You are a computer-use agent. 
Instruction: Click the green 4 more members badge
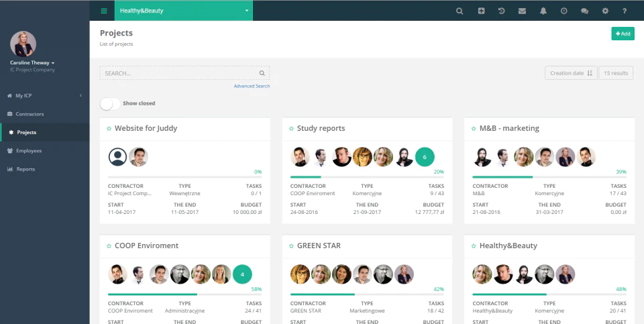coord(242,274)
